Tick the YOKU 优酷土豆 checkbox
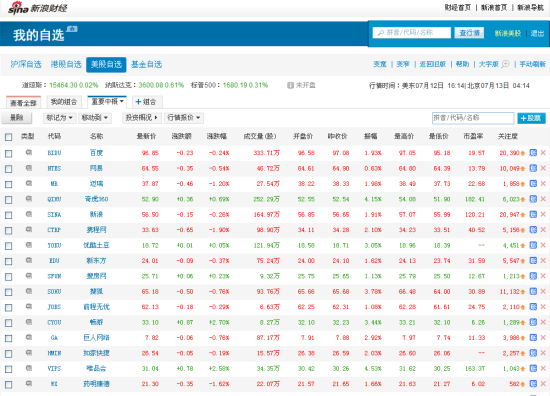Image resolution: width=550 pixels, height=396 pixels. coord(8,246)
